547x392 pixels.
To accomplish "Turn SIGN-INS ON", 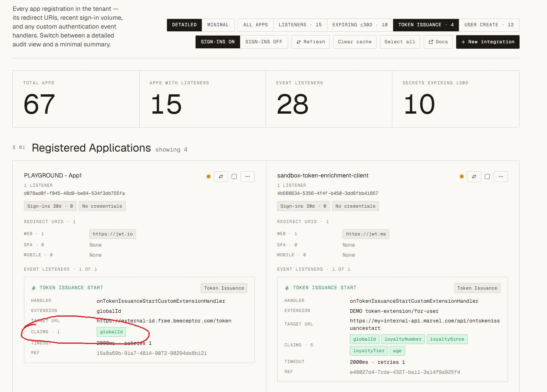I will 218,42.
